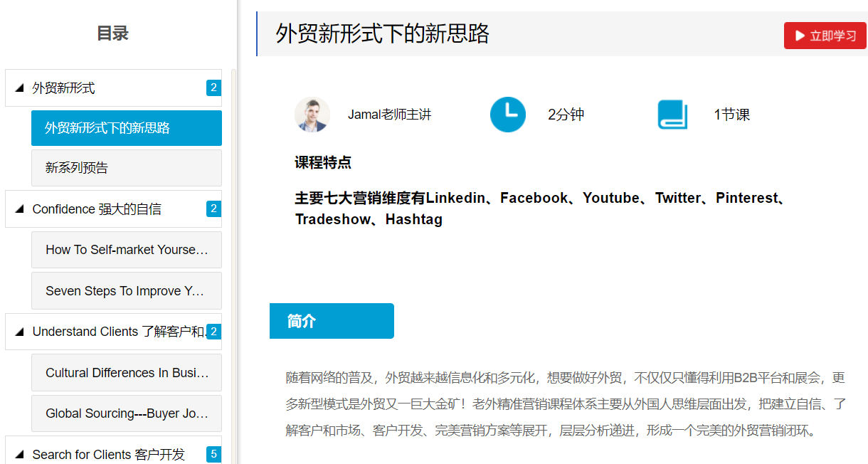Click the 课程特点 heading
The height and width of the screenshot is (464, 868).
pyautogui.click(x=323, y=163)
